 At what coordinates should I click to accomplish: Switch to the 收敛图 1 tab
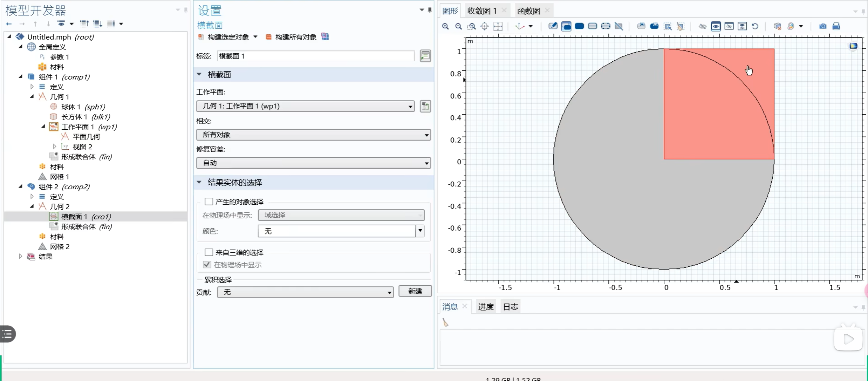(482, 11)
